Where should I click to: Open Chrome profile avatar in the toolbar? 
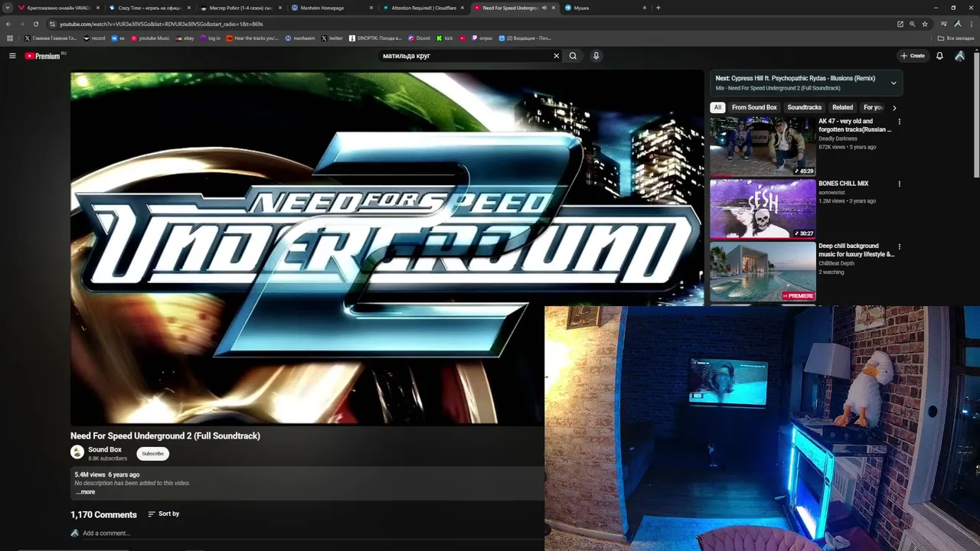point(958,24)
